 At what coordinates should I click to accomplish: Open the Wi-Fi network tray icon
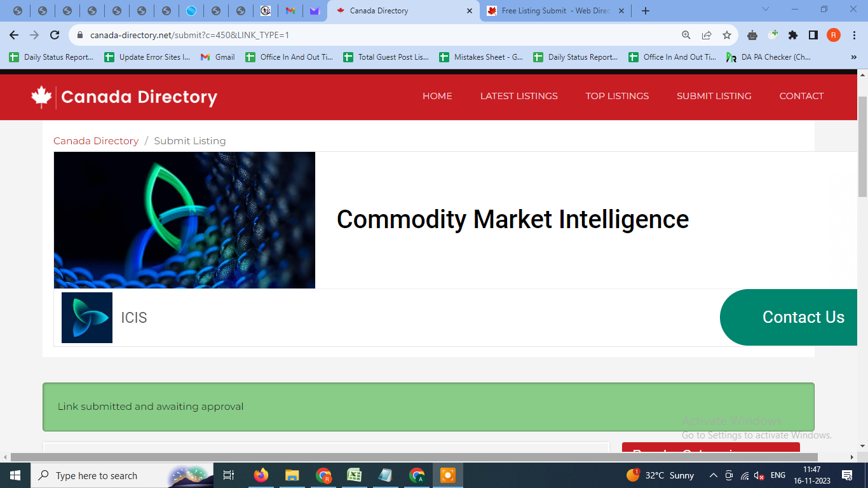[745, 475]
